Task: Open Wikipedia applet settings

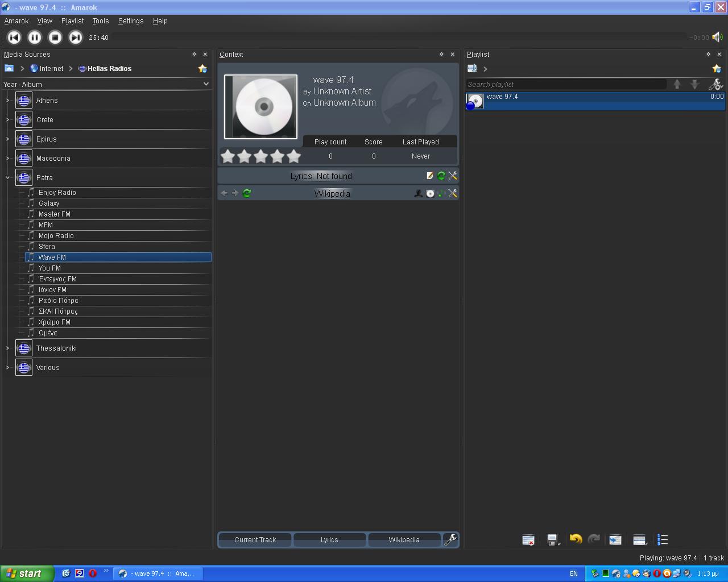Action: point(453,194)
